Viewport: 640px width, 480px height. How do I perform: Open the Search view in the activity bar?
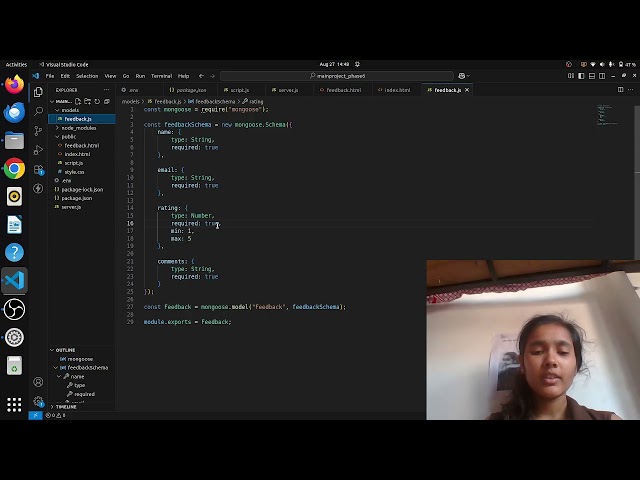(38, 111)
